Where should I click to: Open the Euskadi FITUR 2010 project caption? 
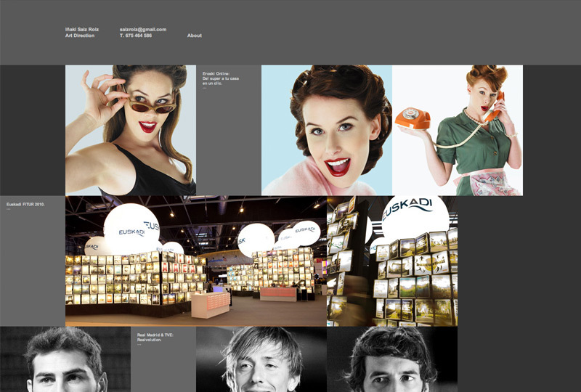point(25,204)
